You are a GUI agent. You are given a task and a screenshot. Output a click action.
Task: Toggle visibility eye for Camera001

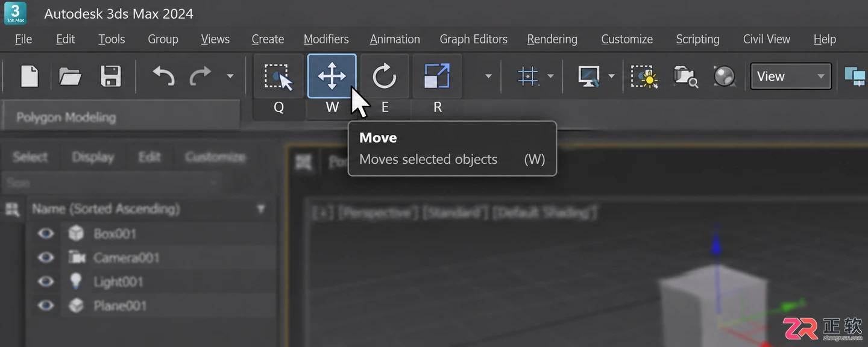click(x=46, y=258)
